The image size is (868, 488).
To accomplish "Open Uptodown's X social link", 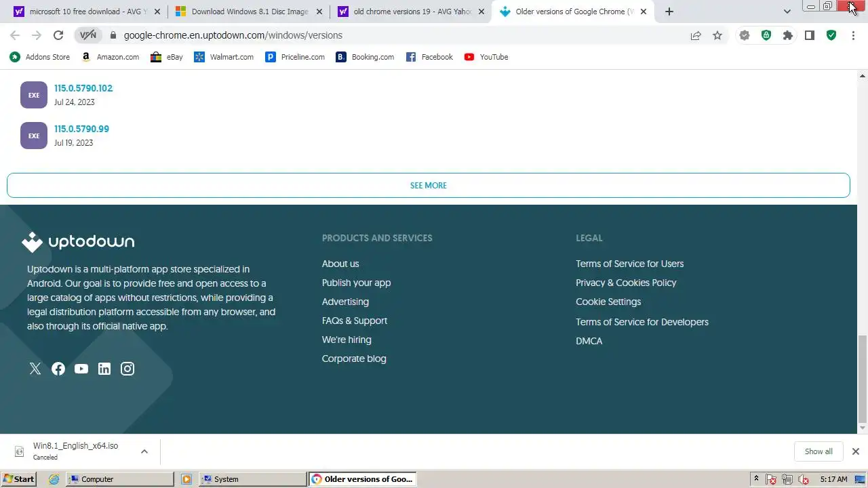I will (x=35, y=369).
